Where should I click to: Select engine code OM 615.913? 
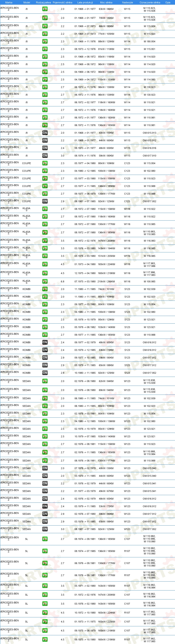(x=149, y=133)
